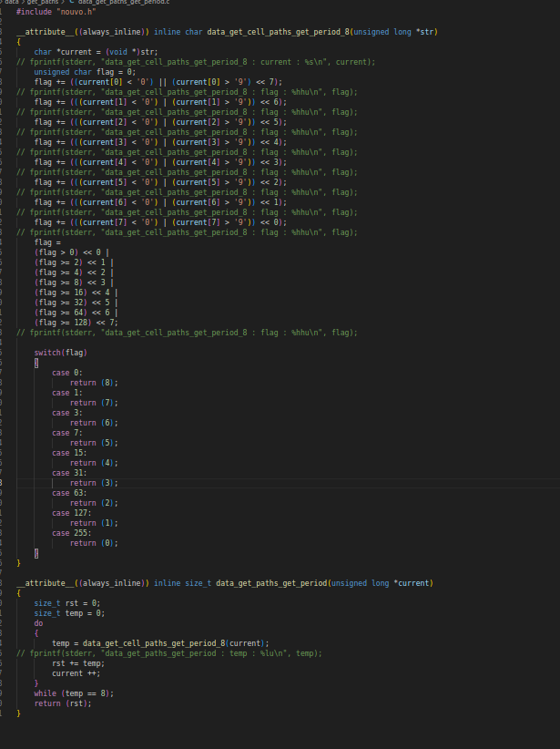This screenshot has width=560, height=749.
Task: Click the #include "nouvo.h" line
Action: pyautogui.click(x=56, y=12)
